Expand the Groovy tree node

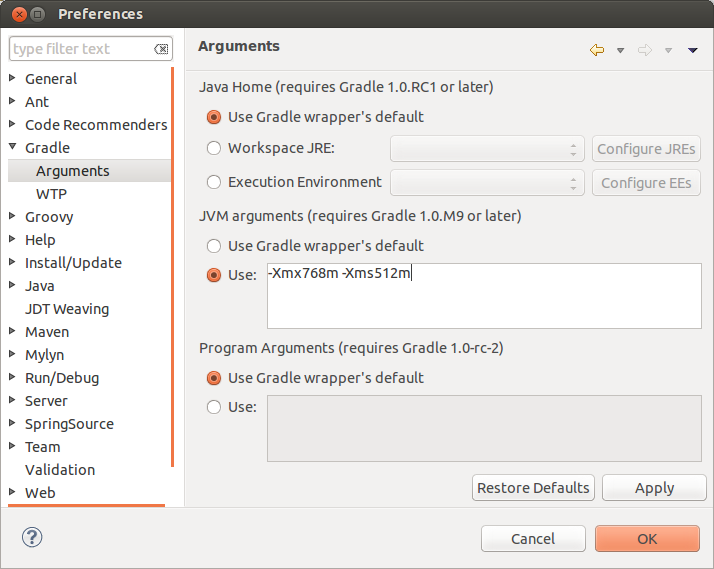[12, 216]
